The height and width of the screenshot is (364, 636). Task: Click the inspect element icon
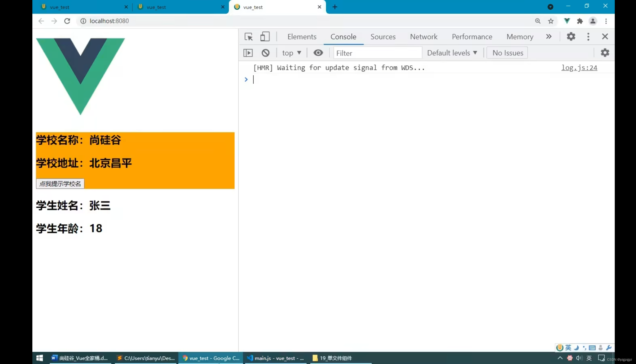coord(248,36)
